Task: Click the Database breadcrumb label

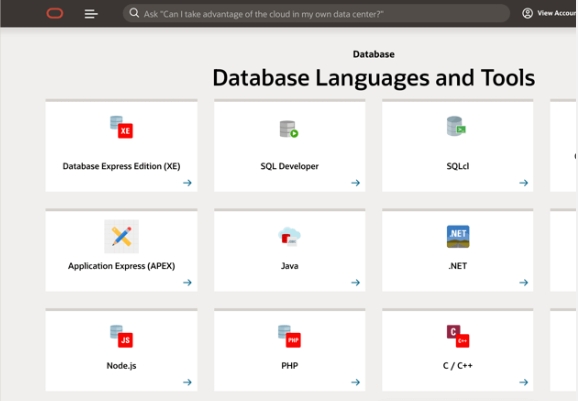Action: point(373,54)
